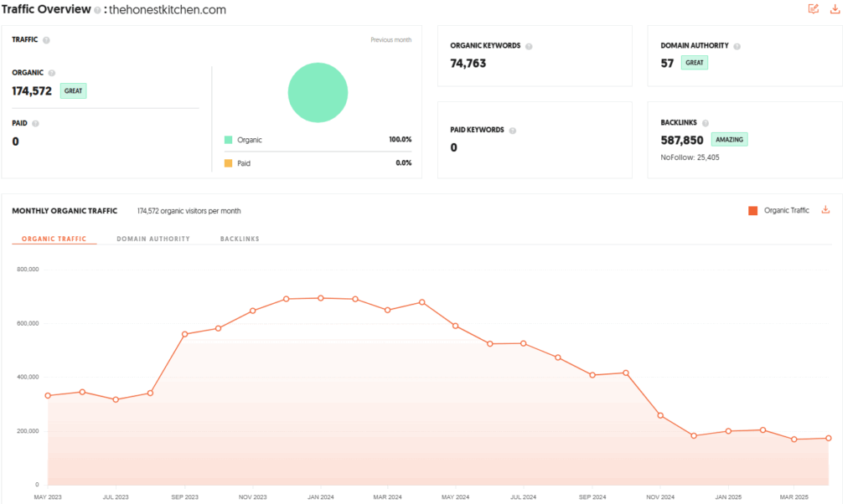The width and height of the screenshot is (858, 504).
Task: Click the organic keywords count 74,763
Action: click(468, 64)
